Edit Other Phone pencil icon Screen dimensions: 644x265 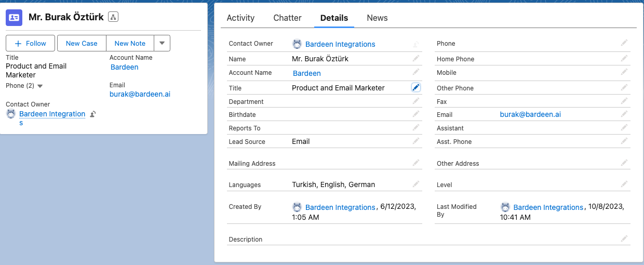[x=624, y=87]
